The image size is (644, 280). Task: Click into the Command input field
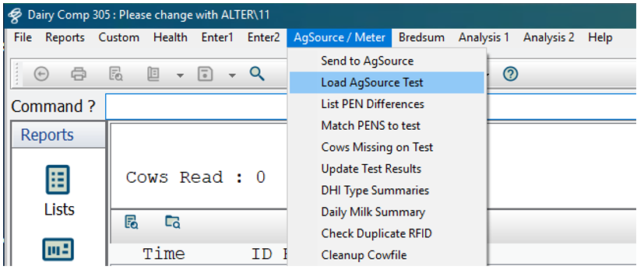coord(371,107)
